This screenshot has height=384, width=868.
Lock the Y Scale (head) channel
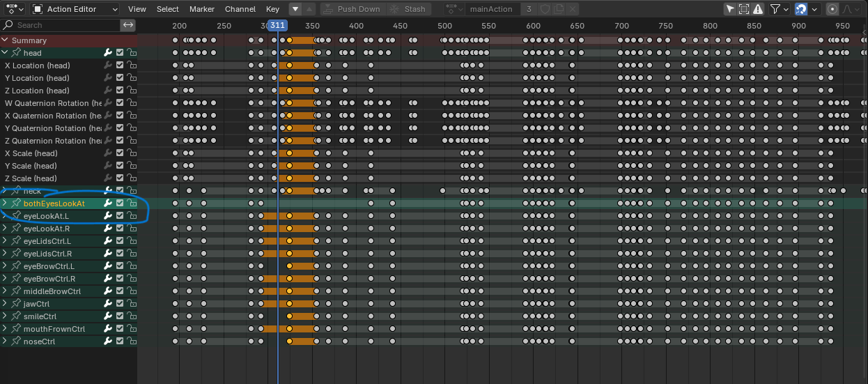click(x=131, y=166)
